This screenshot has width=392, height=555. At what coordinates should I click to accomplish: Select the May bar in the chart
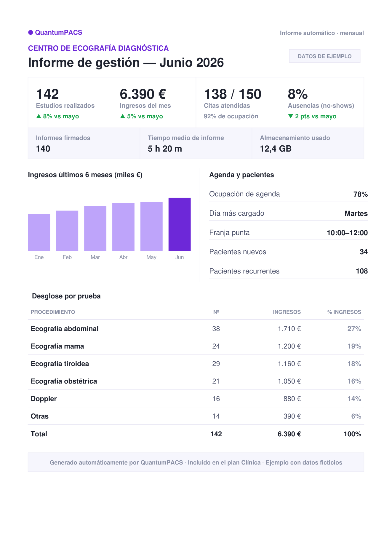(151, 227)
